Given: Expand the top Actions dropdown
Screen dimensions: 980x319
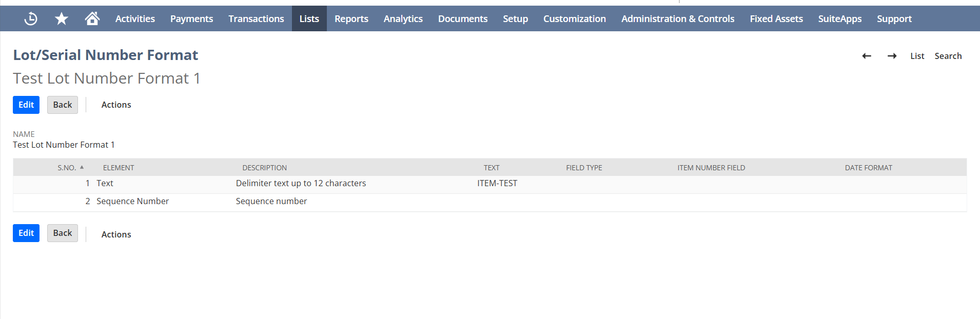Looking at the screenshot, I should (116, 105).
